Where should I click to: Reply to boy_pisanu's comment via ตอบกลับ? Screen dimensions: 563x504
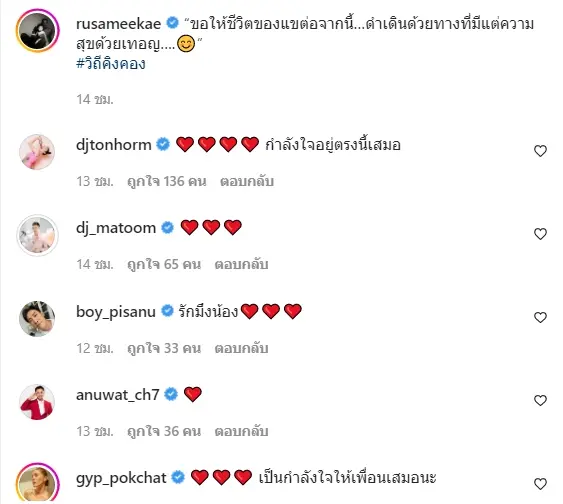[242, 348]
